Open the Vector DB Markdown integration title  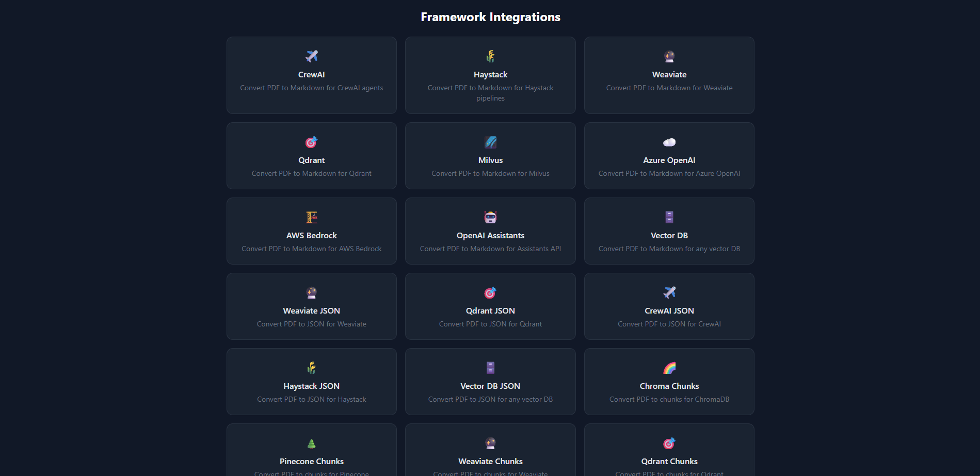point(669,236)
